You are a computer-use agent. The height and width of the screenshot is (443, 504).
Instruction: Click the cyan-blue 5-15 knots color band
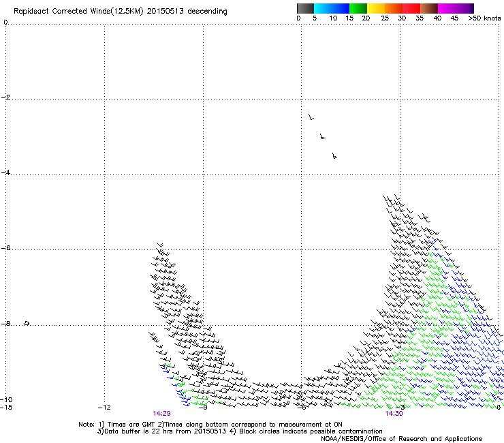(x=332, y=8)
